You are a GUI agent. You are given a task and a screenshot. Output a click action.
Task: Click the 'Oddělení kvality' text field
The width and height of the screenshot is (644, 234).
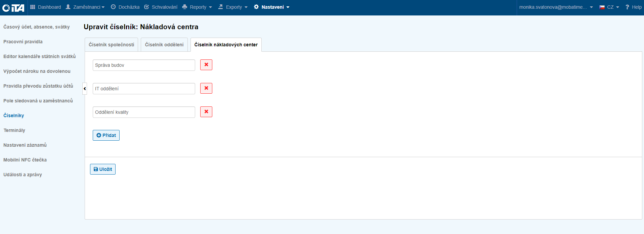pos(144,112)
